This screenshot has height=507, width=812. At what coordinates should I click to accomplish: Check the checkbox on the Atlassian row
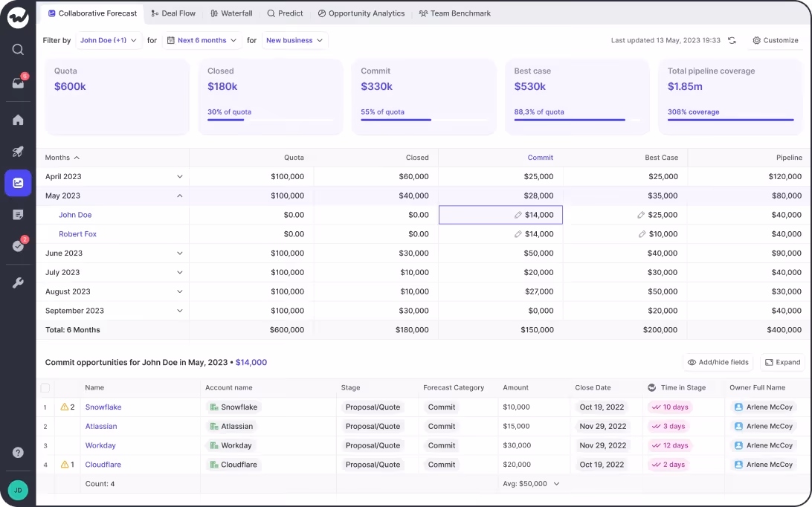tap(45, 426)
